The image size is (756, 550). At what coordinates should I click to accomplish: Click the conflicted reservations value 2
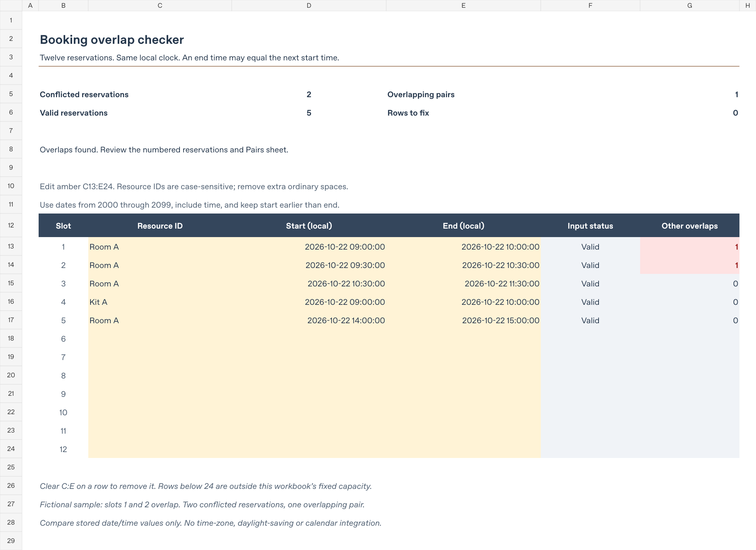point(309,95)
